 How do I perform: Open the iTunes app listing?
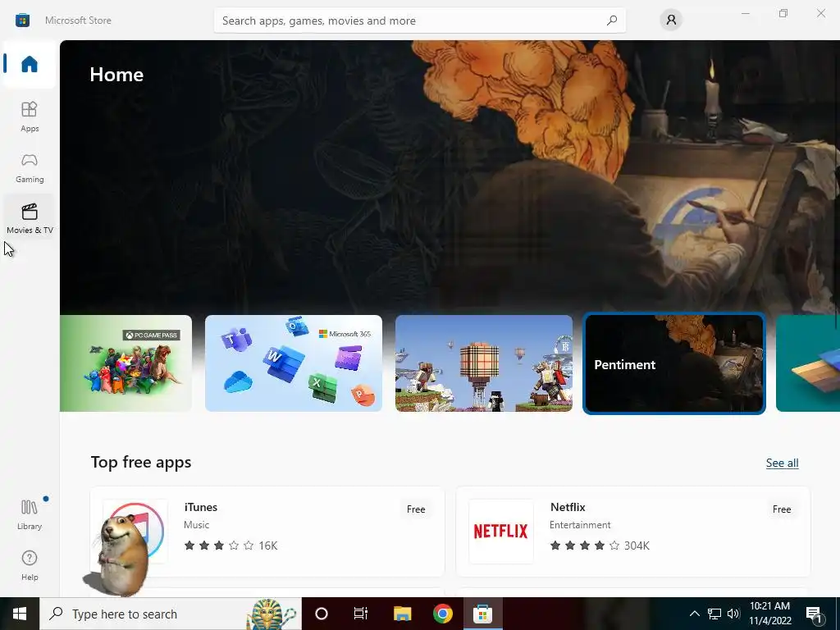pyautogui.click(x=267, y=532)
